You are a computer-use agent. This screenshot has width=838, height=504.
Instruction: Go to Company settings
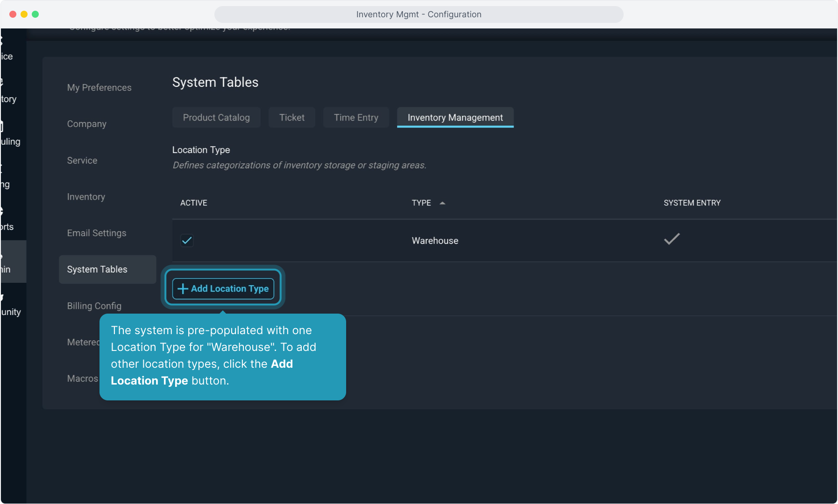coord(87,124)
